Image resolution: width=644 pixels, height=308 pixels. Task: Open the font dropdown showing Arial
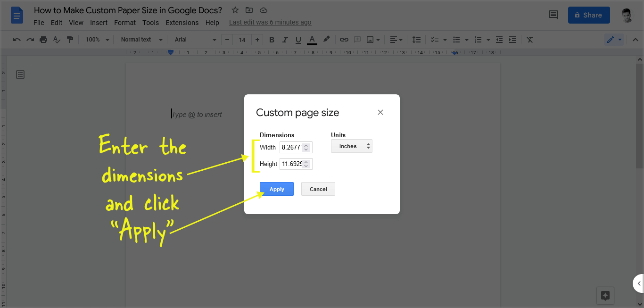pyautogui.click(x=193, y=40)
